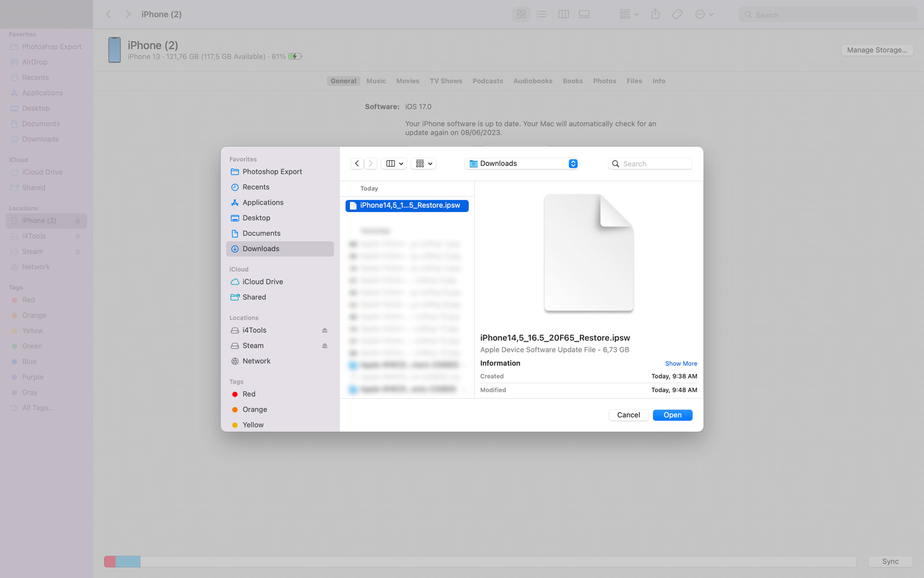Select Applications in dialog sidebar
Screen dimensions: 924x578
pos(280,202)
